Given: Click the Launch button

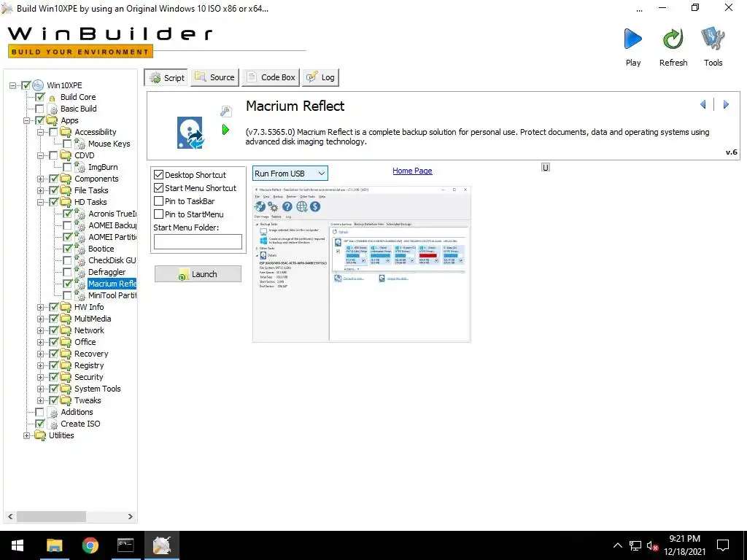Looking at the screenshot, I should click(x=198, y=274).
